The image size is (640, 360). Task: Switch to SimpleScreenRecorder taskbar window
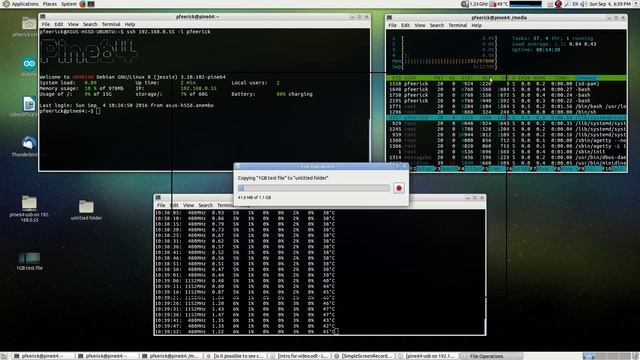(363, 356)
